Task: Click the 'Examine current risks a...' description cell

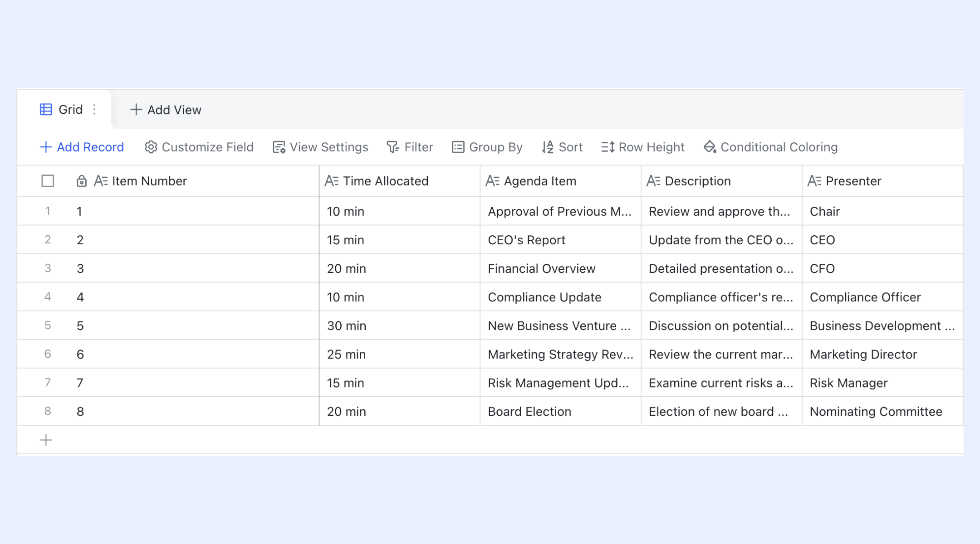Action: coord(721,383)
